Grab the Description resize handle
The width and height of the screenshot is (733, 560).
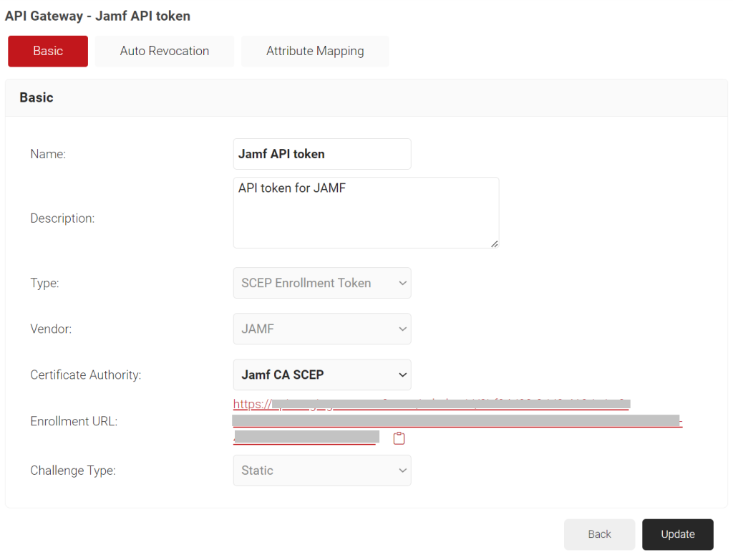[495, 243]
